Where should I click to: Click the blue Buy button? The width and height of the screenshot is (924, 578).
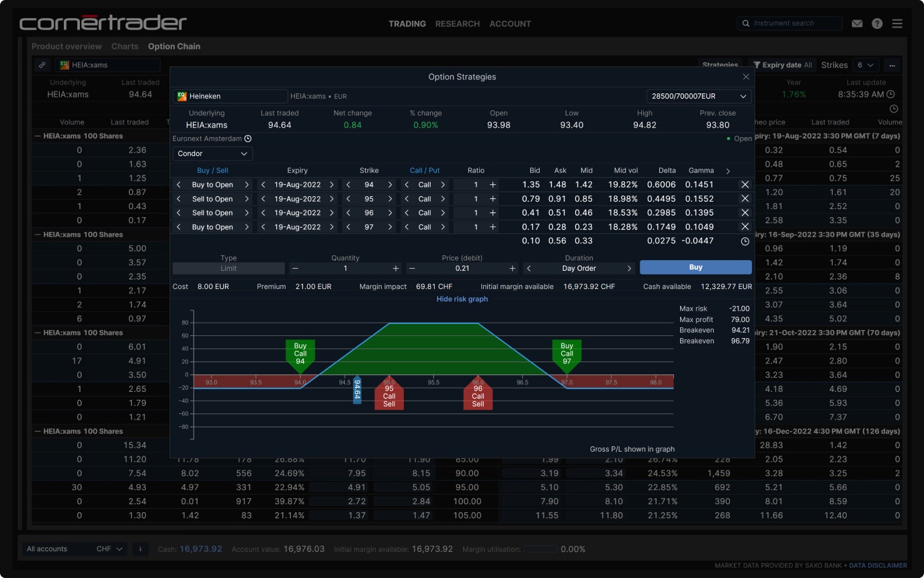(x=696, y=267)
